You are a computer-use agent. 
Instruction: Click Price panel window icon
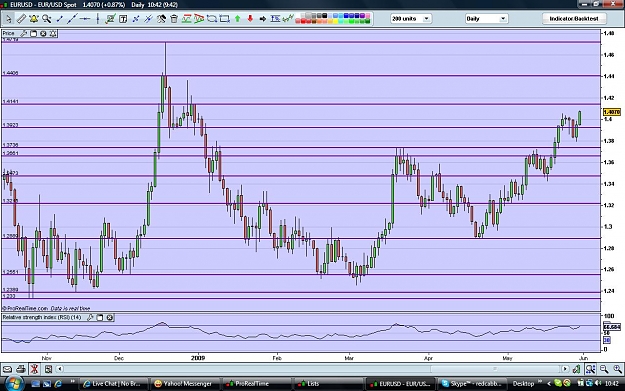(33, 33)
